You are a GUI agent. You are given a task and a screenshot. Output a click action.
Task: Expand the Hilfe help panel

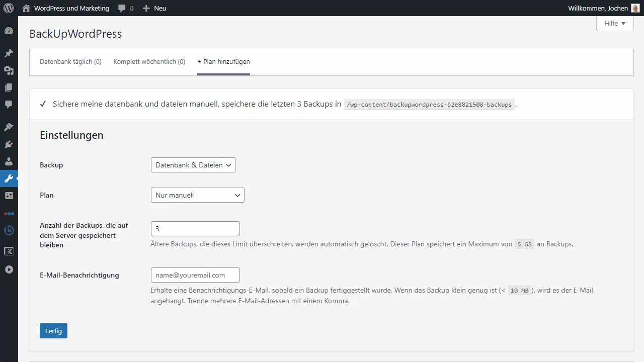click(615, 23)
